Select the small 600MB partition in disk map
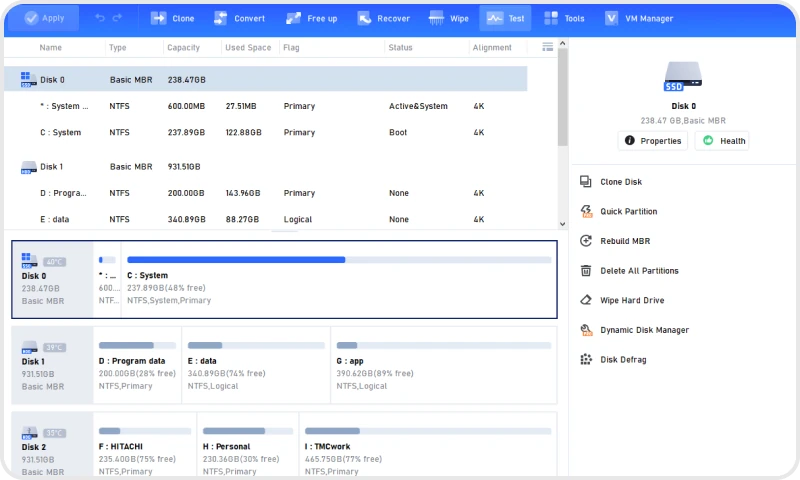 [107, 280]
